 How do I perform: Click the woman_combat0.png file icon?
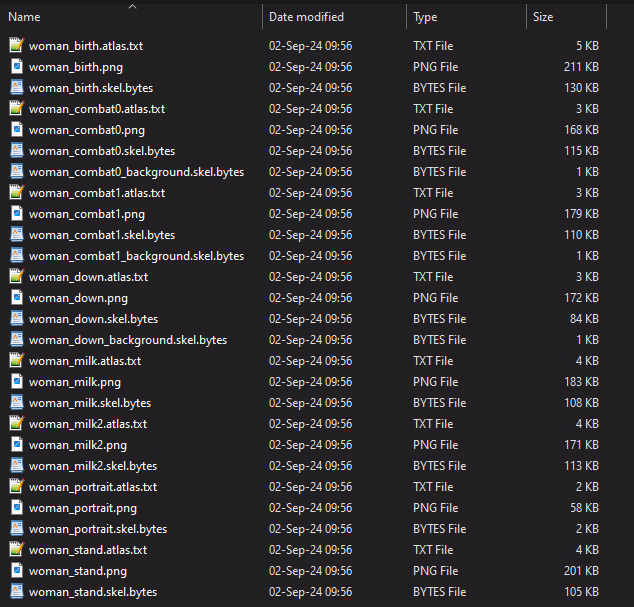16,130
